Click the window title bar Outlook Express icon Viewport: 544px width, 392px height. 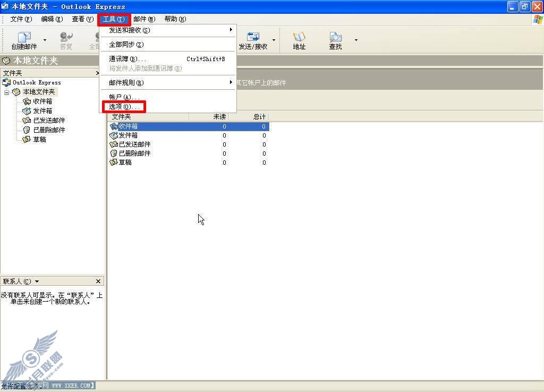(5, 6)
